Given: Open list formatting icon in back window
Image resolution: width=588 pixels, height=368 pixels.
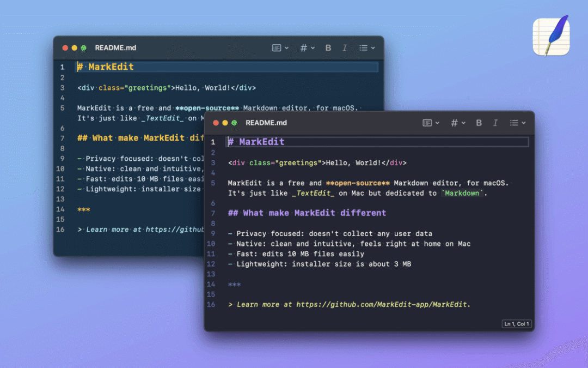Looking at the screenshot, I should point(363,47).
